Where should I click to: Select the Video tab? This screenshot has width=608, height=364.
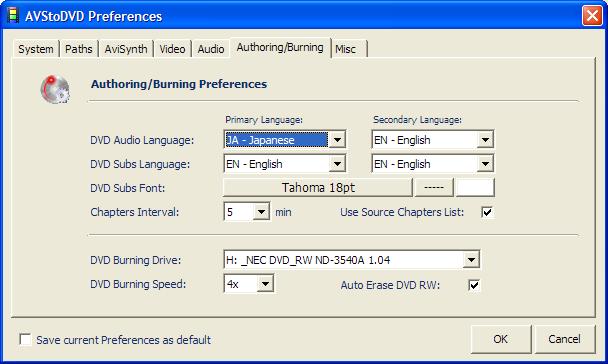pyautogui.click(x=172, y=49)
